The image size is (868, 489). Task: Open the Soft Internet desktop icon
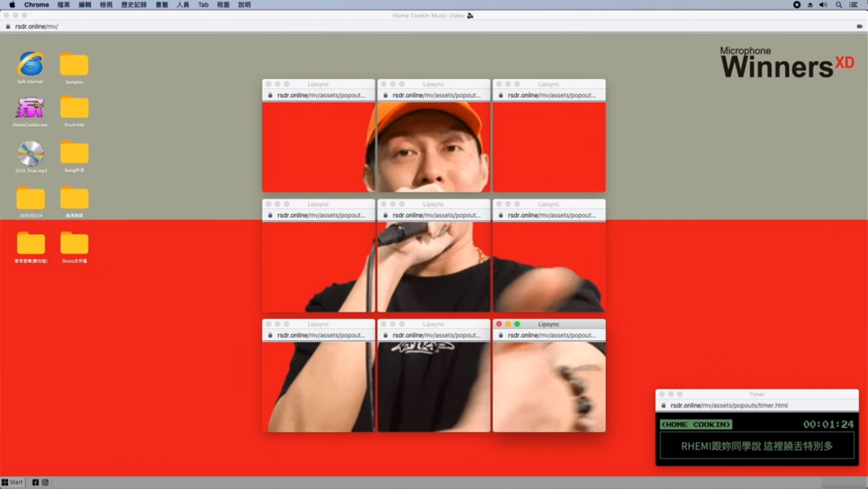tap(31, 64)
